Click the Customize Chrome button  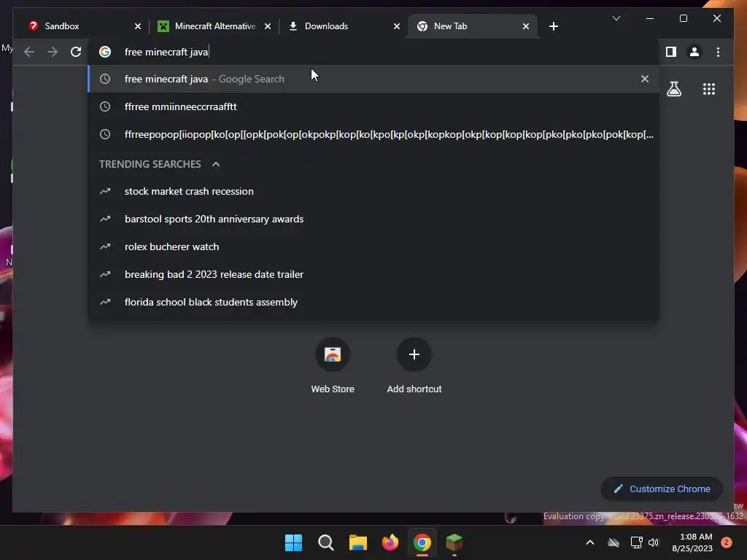pyautogui.click(x=662, y=489)
